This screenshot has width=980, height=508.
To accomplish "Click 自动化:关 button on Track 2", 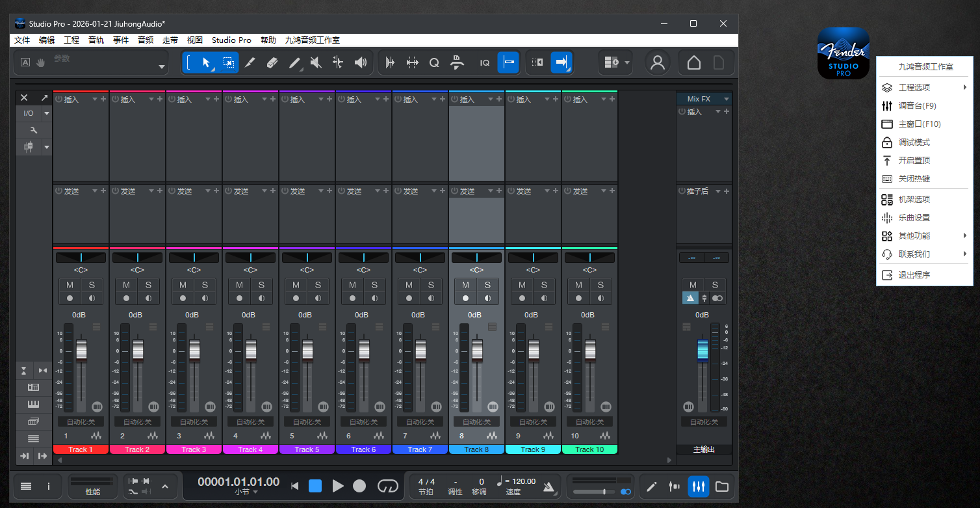I will [x=137, y=422].
